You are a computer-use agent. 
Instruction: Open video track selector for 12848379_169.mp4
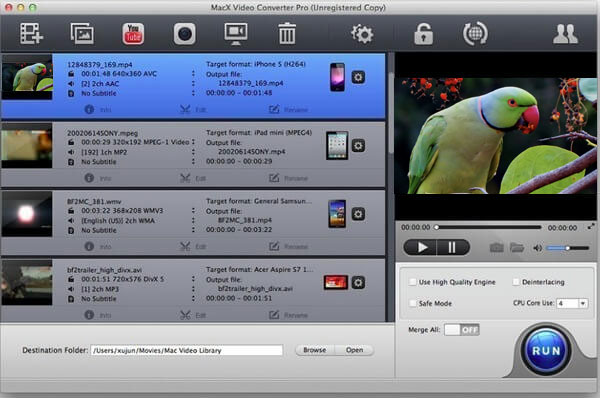point(193,73)
